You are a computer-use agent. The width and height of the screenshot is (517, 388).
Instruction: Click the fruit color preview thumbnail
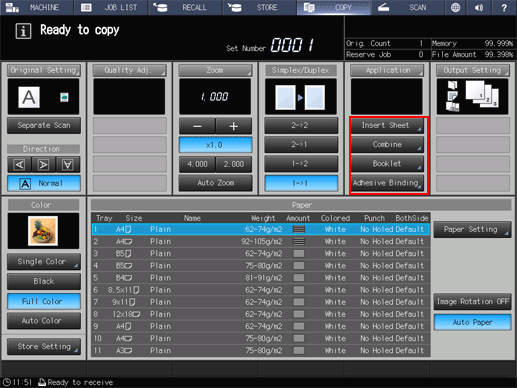(x=43, y=231)
